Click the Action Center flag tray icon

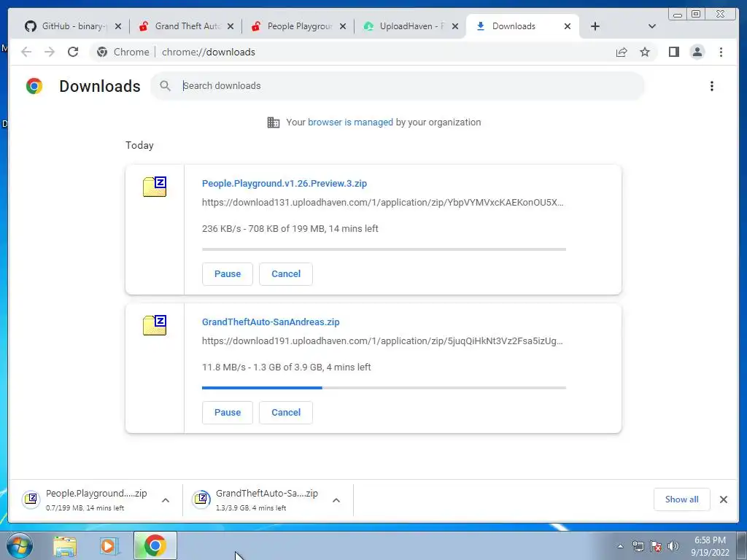(x=656, y=546)
